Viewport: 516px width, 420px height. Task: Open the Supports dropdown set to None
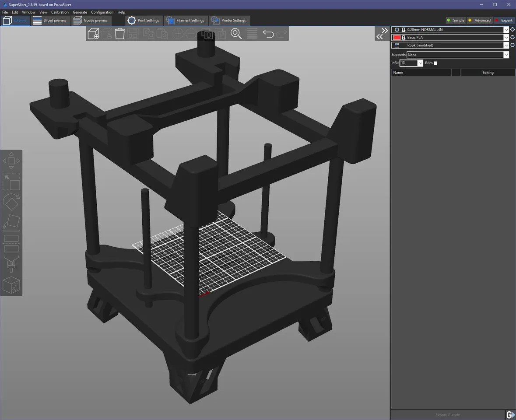pyautogui.click(x=458, y=55)
